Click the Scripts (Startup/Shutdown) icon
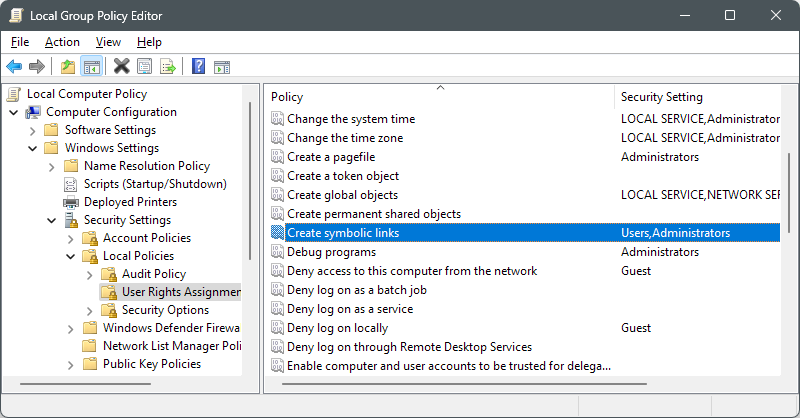 [x=70, y=184]
